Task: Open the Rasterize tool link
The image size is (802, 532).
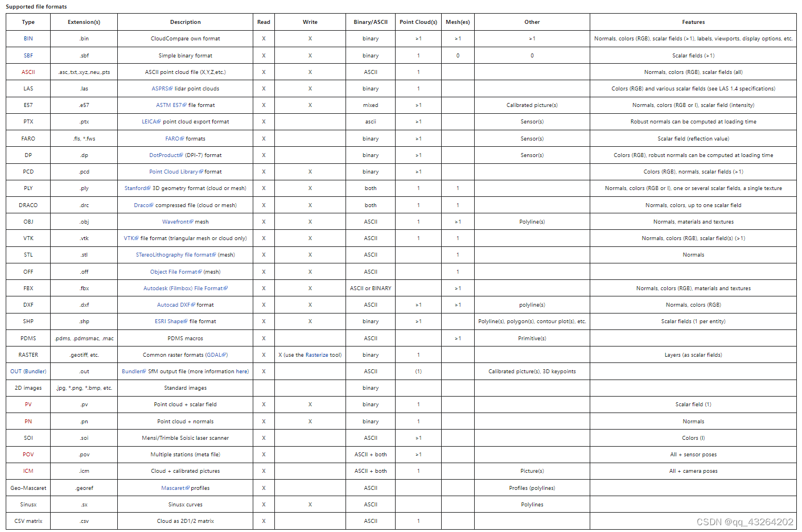Action: pos(316,355)
